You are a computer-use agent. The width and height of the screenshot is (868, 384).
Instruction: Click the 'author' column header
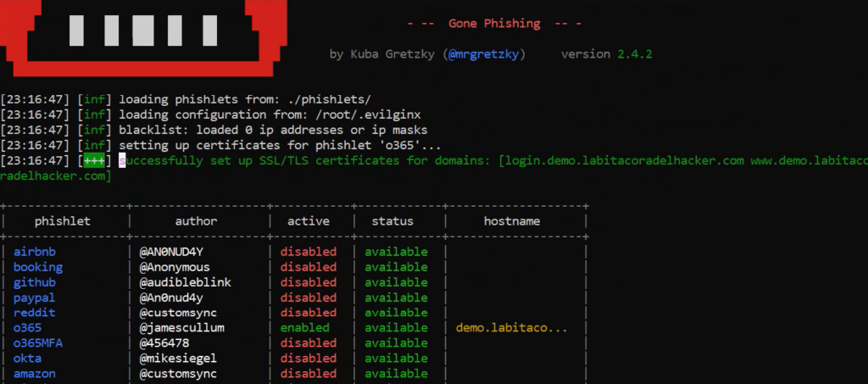(196, 221)
